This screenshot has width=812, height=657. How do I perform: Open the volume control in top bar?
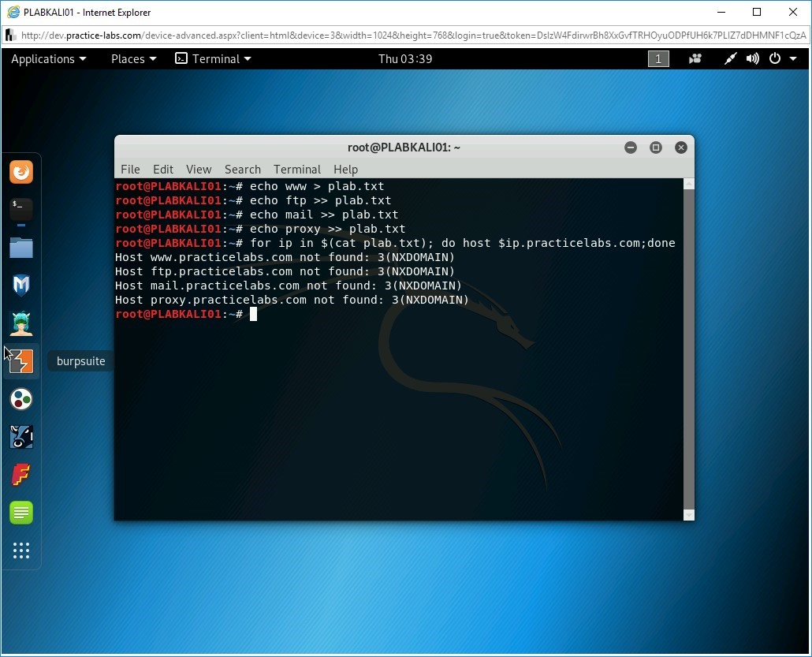[x=753, y=59]
